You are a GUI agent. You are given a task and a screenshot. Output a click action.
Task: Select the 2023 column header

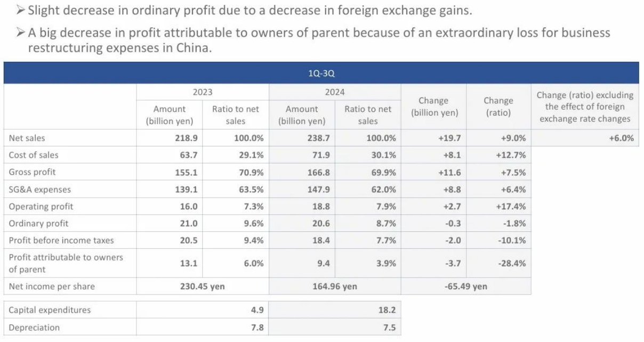[x=203, y=92]
